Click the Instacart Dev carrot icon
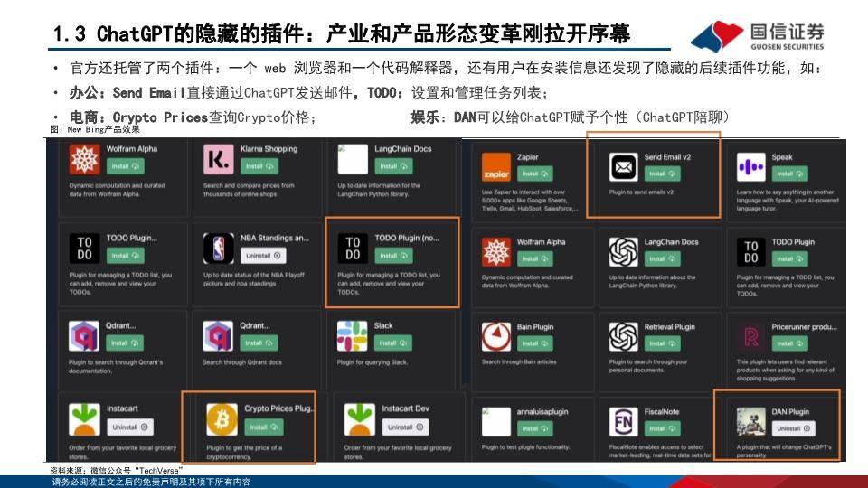This screenshot has height=488, width=868. 359,418
